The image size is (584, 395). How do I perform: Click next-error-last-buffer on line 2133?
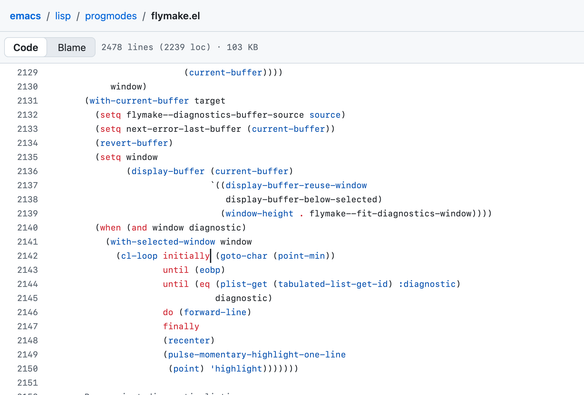coord(184,129)
